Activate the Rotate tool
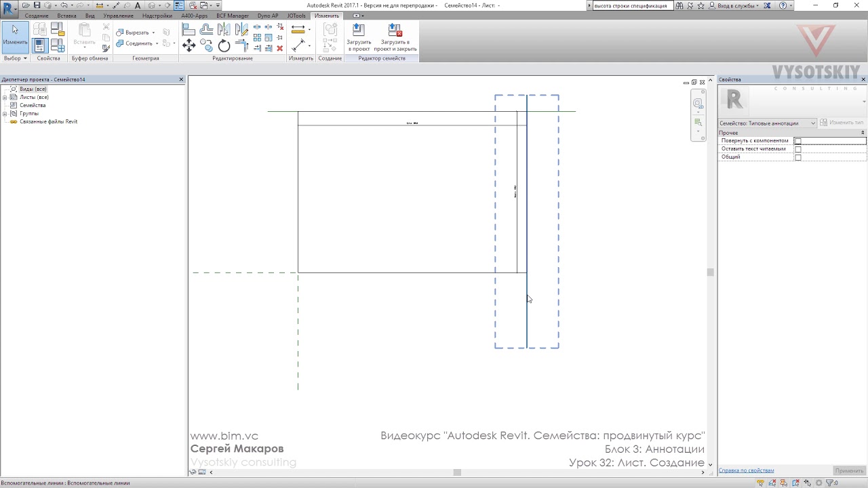Screen dimensions: 868x488 pos(224,45)
